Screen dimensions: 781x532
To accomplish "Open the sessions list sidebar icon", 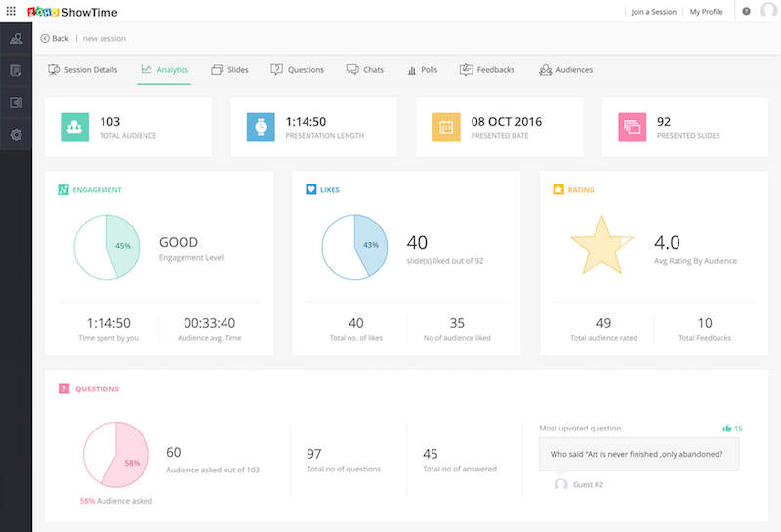I will [16, 70].
